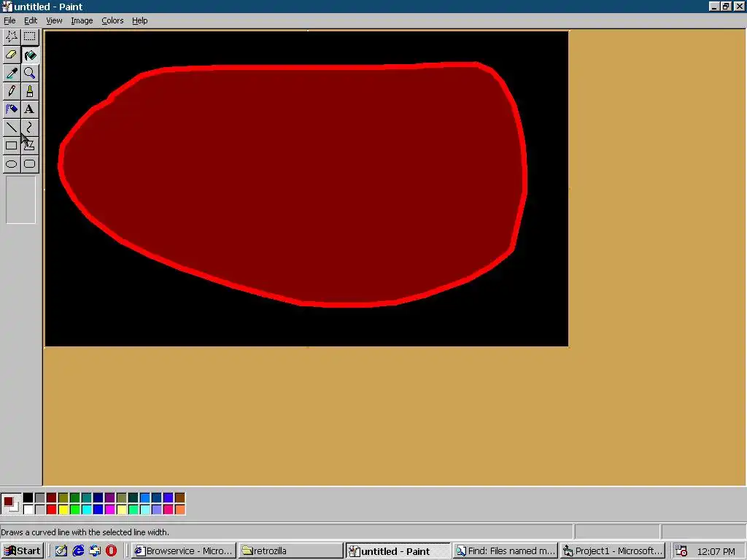Open the Windows Start menu
Image resolution: width=747 pixels, height=560 pixels.
coord(23,551)
